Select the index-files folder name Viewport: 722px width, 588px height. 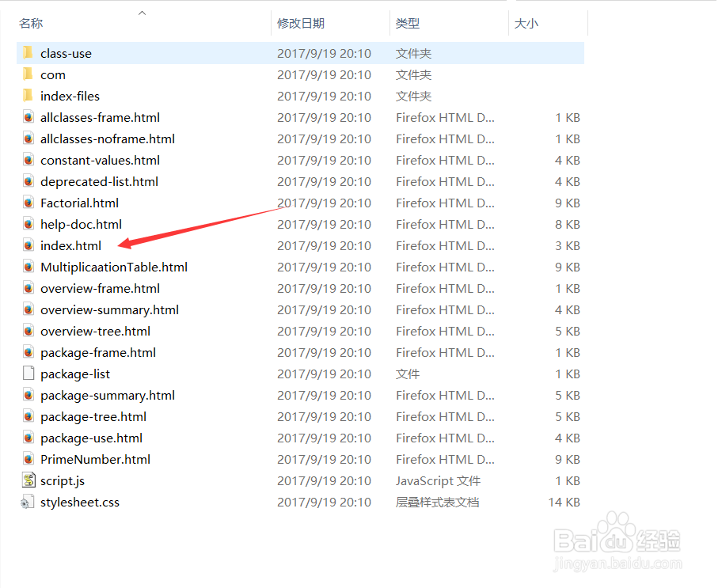tap(70, 96)
